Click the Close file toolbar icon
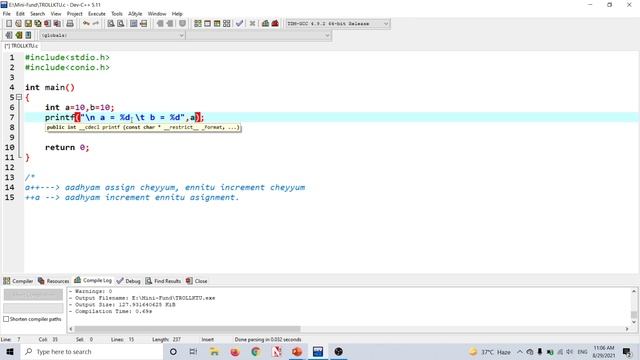The image size is (640, 360). (48, 24)
